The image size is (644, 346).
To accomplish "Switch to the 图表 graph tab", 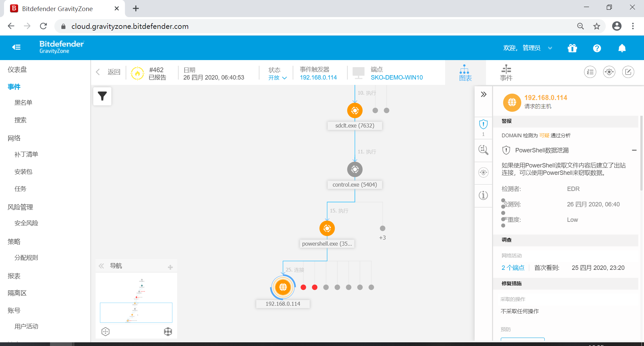I will coord(465,73).
